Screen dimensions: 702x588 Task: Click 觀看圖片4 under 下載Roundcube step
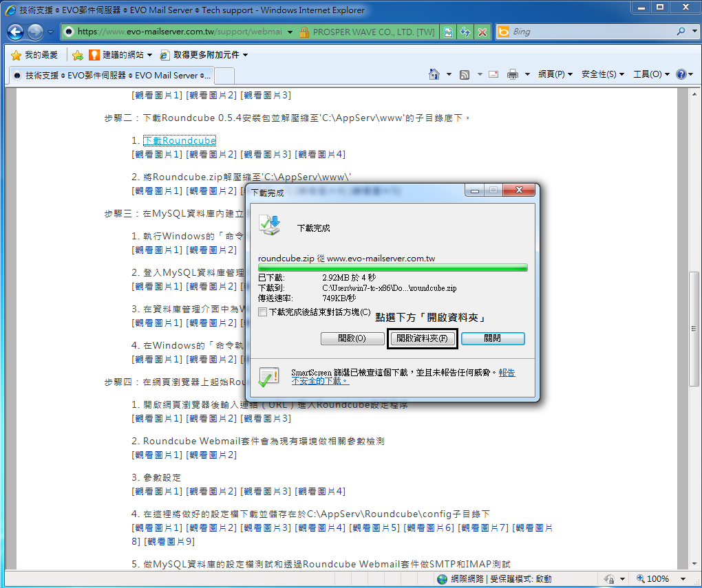coord(320,154)
